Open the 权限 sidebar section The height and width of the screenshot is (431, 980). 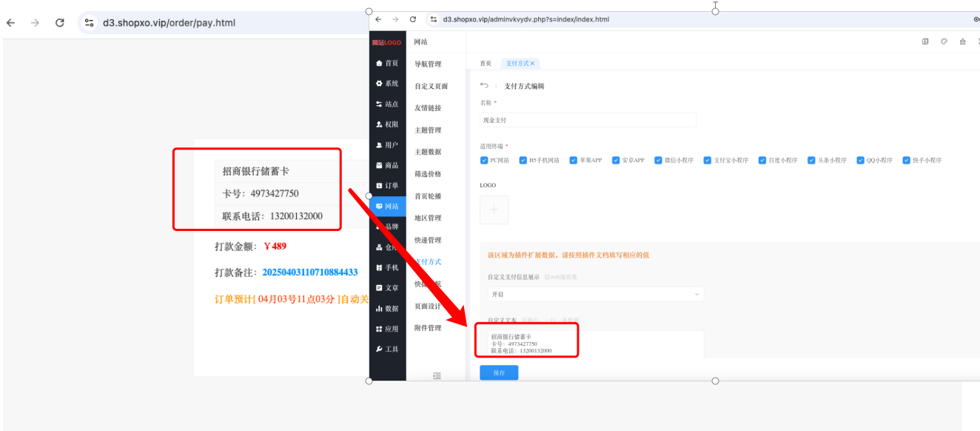[387, 124]
